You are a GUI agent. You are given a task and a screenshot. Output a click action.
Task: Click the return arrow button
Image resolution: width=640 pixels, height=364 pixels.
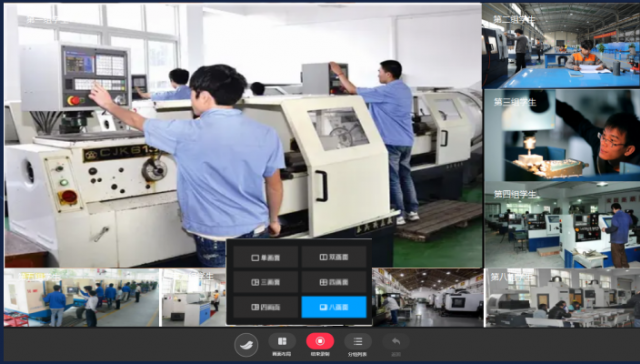(x=396, y=345)
